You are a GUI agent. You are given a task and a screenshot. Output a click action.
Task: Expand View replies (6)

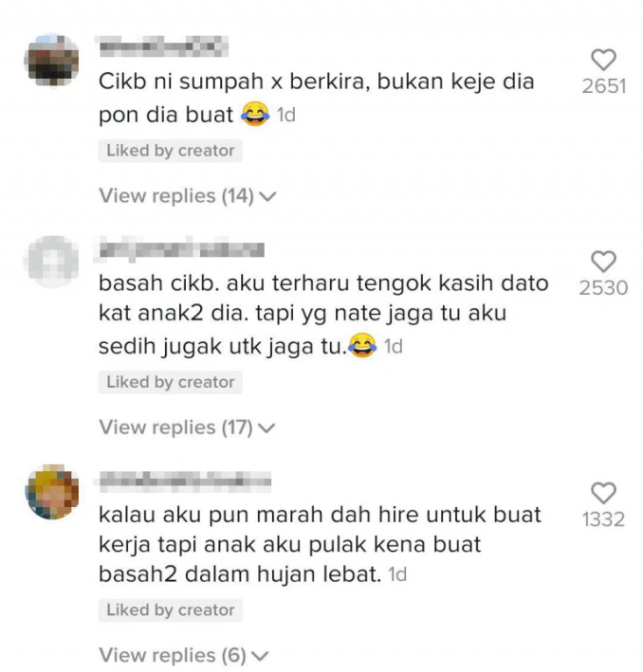(x=184, y=655)
